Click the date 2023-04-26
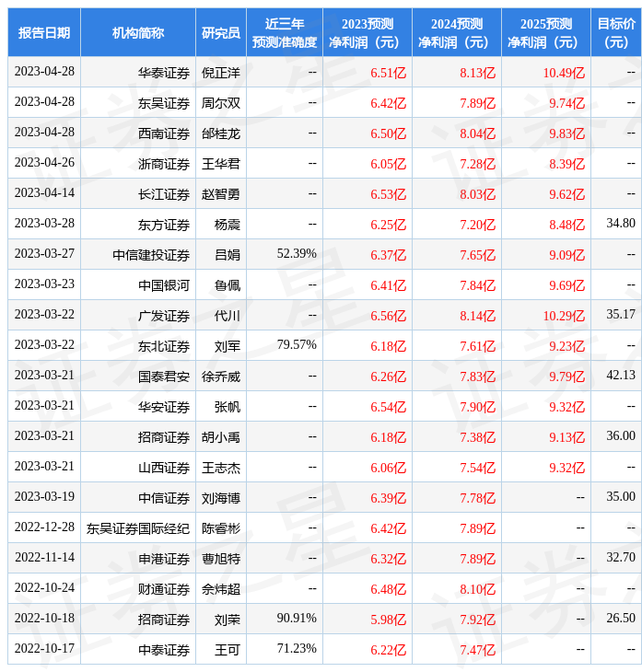The image size is (642, 672). [x=44, y=162]
